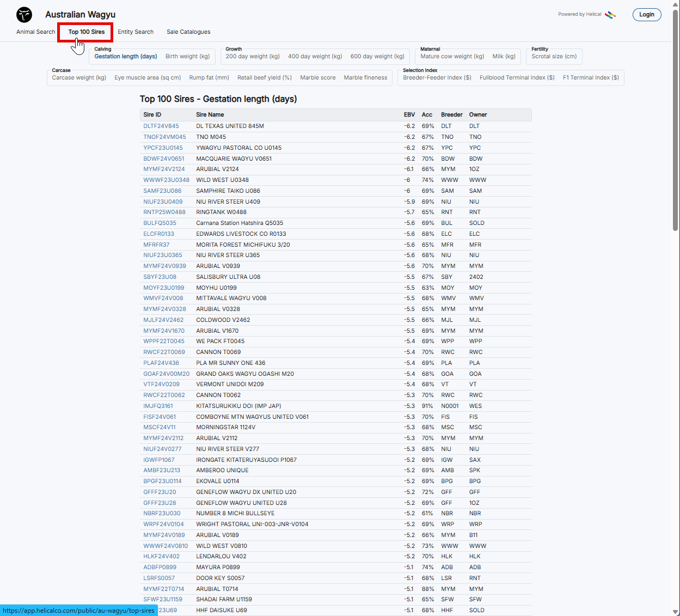Click the Sire Name column header

click(210, 115)
